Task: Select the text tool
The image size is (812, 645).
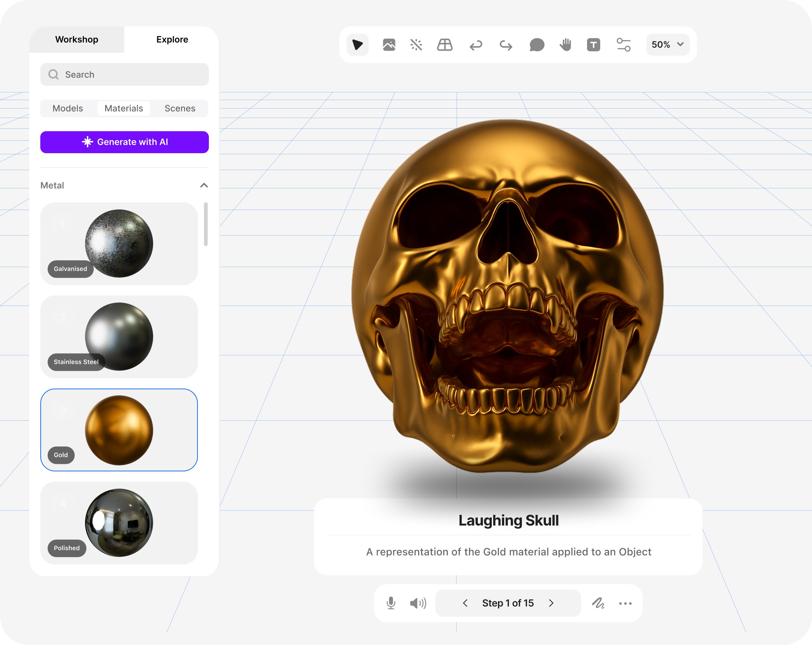Action: [x=593, y=45]
